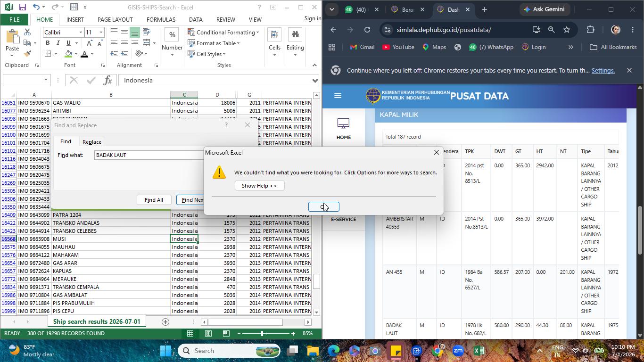The height and width of the screenshot is (362, 644).
Task: Click the Settings link in Chrome infobar
Action: pyautogui.click(x=603, y=70)
